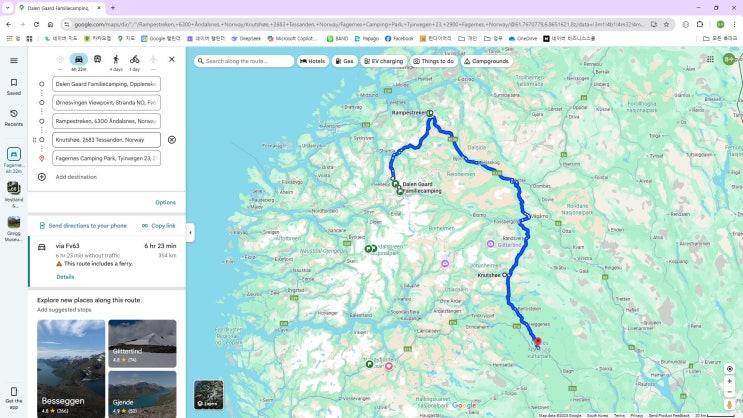Open the Google 캘린더 bookmark
The image size is (743, 418).
[161, 38]
